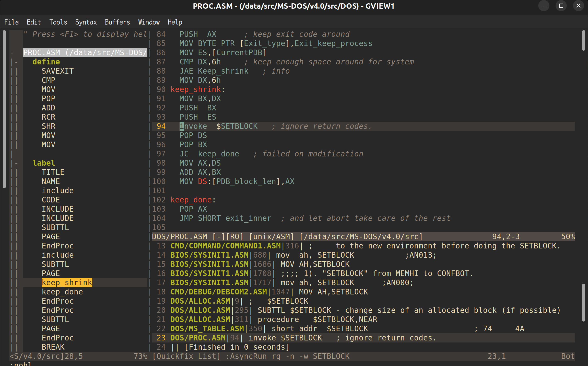
Task: Click the DOS/PROC.ASM status line
Action: (x=363, y=237)
